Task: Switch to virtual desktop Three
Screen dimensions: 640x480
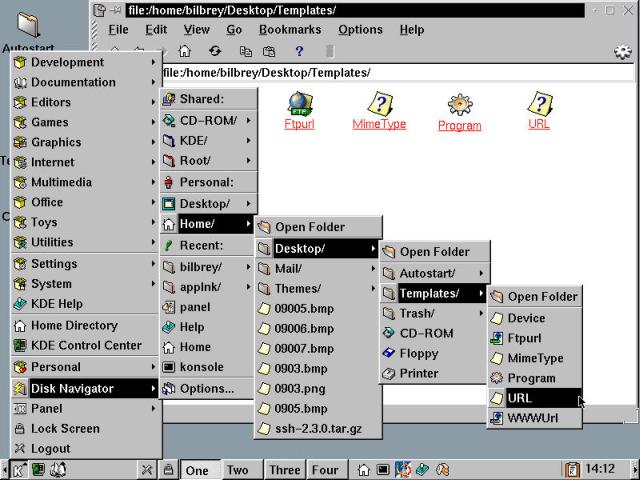Action: (284, 470)
